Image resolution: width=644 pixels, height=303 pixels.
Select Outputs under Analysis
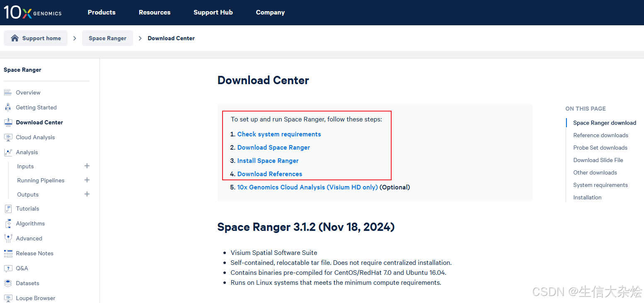point(28,194)
